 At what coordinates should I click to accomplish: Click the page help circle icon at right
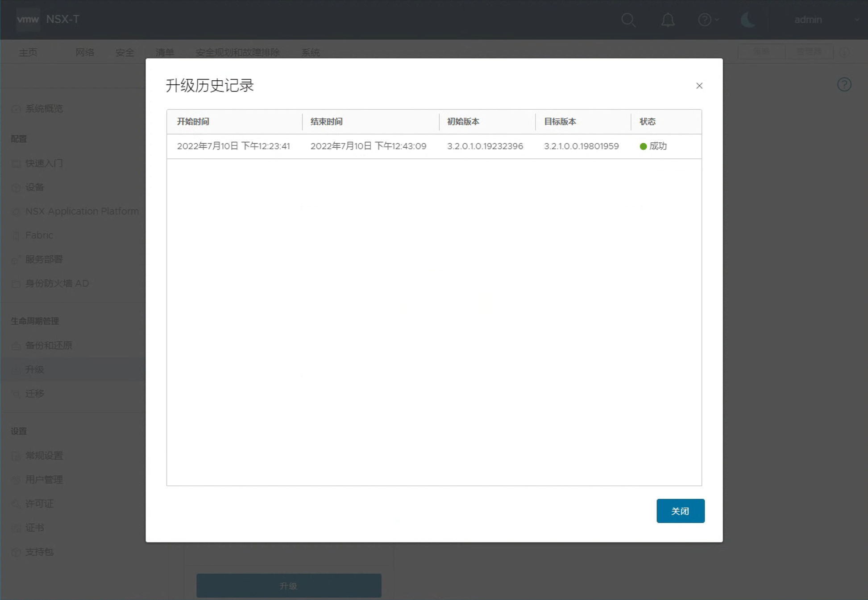coord(844,84)
